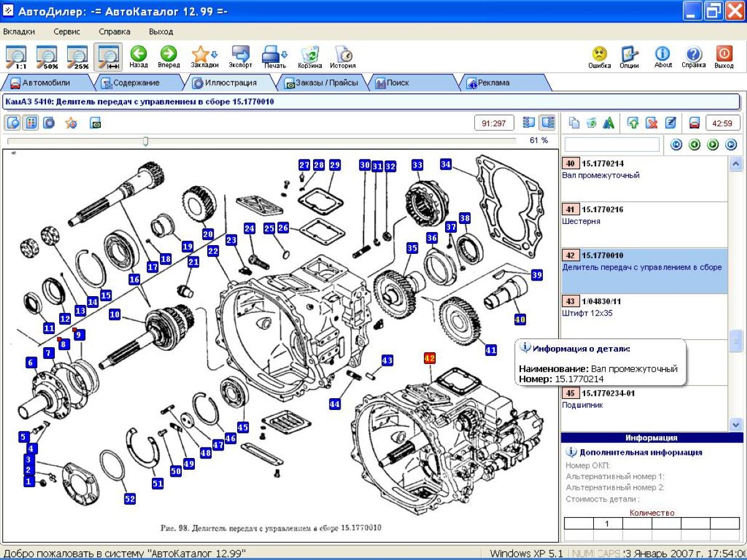Adjust the 61 % zoom slider handle
The width and height of the screenshot is (747, 560).
(x=146, y=141)
